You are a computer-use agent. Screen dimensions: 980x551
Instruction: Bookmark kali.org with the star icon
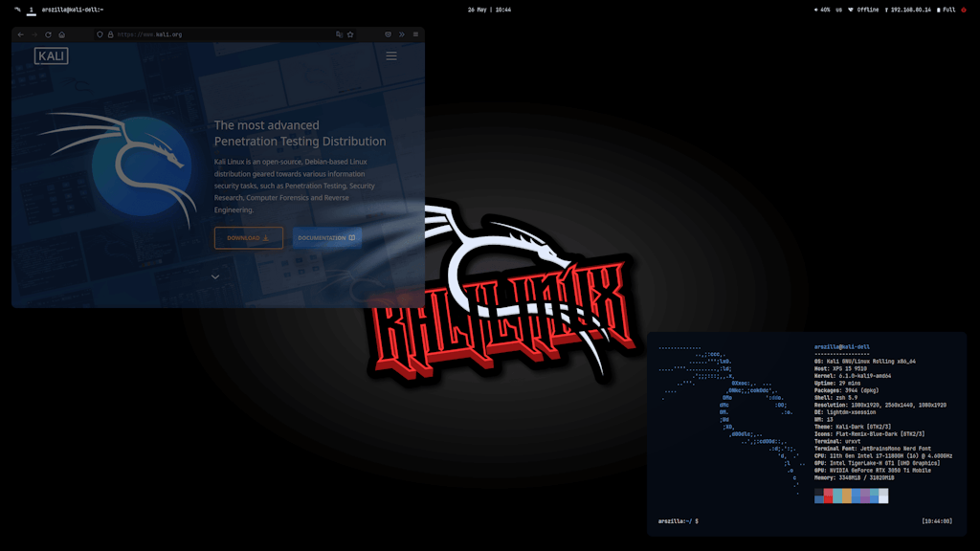click(x=350, y=35)
